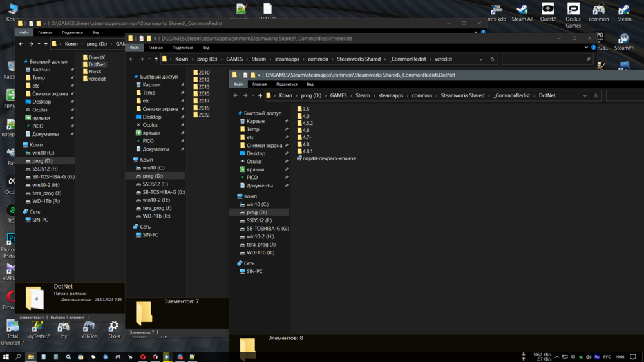Open recent locations dropdown in _CommonRedist window
644x362 pixels.
point(39,44)
